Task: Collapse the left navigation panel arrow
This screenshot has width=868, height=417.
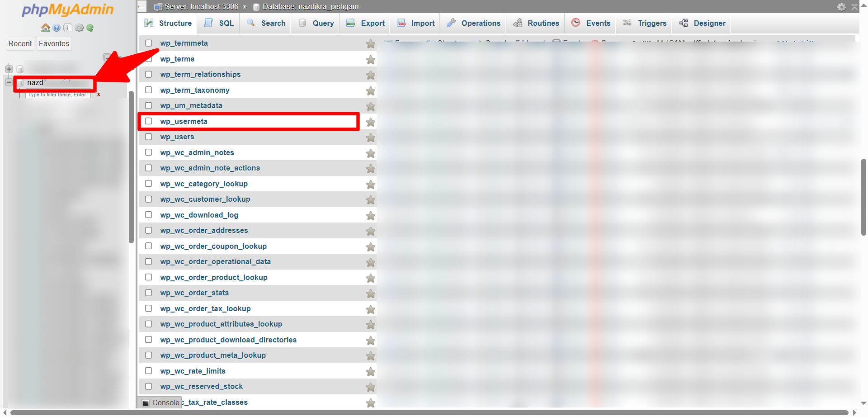Action: tap(141, 6)
